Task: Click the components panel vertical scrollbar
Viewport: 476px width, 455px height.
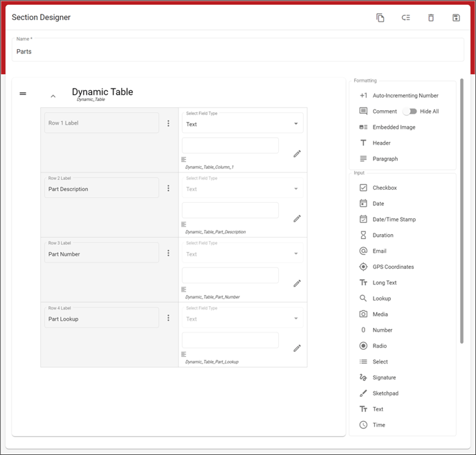Action: coord(461,211)
